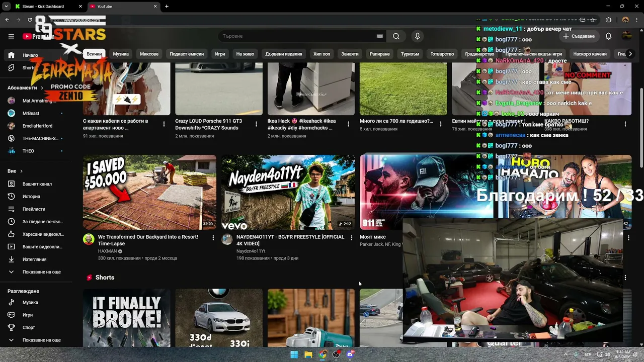The width and height of the screenshot is (644, 362).
Task: Open File Explorer from the taskbar
Action: click(308, 354)
